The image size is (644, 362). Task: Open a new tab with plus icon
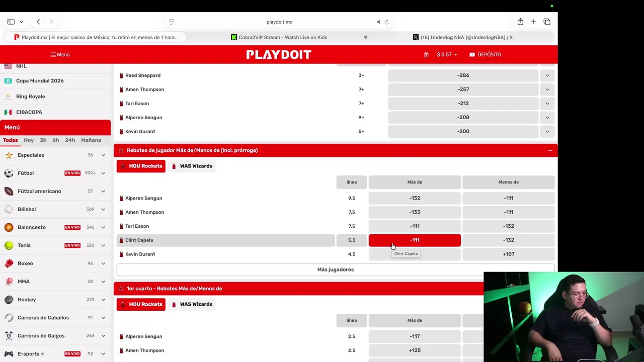(x=533, y=22)
